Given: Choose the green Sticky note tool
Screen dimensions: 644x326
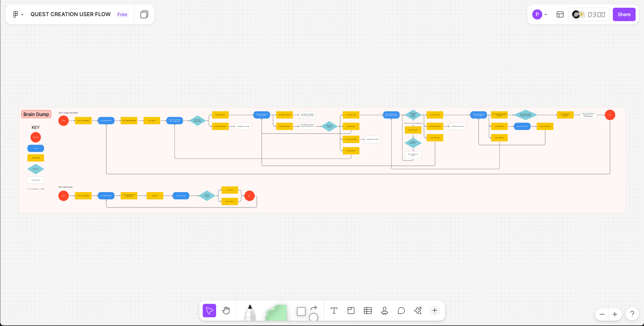Looking at the screenshot, I should tap(276, 312).
